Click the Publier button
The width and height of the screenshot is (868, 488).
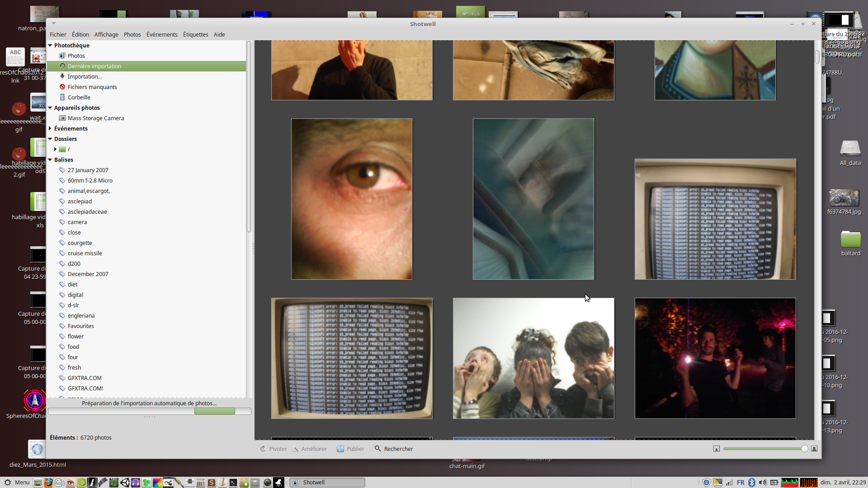(x=350, y=449)
